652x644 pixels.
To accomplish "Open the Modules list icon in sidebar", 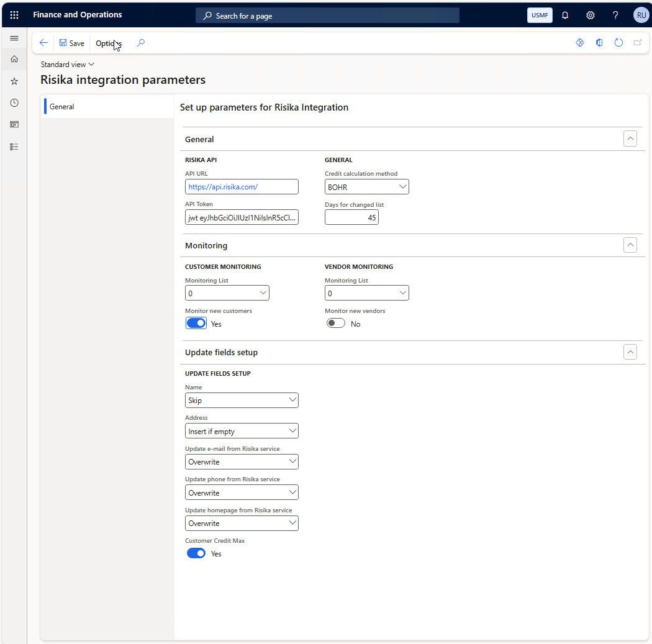I will click(14, 147).
